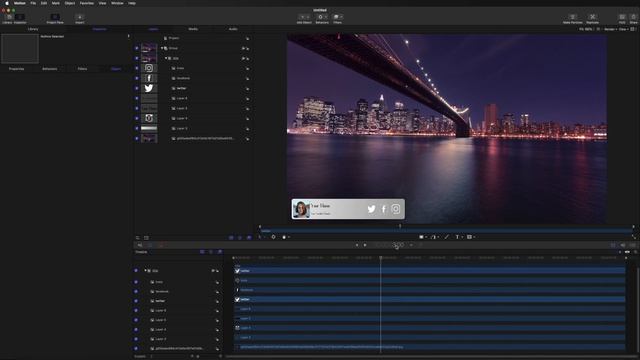Open the Properties inspector tab
The image size is (640, 360).
pyautogui.click(x=16, y=69)
